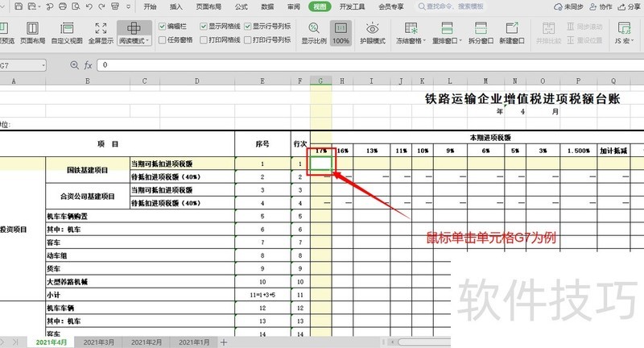Click the 加计抵减 heading cell
This screenshot has width=644, height=348.
tap(613, 151)
